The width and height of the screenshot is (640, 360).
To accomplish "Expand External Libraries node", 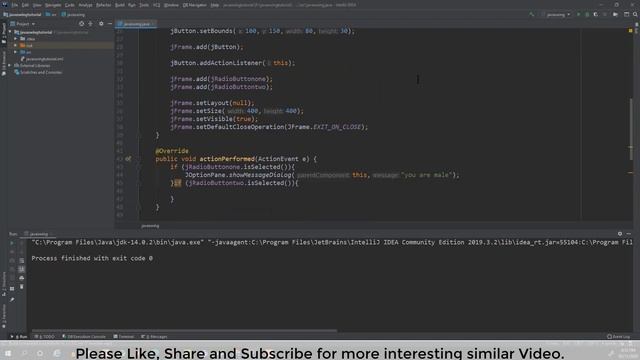I will [10, 65].
